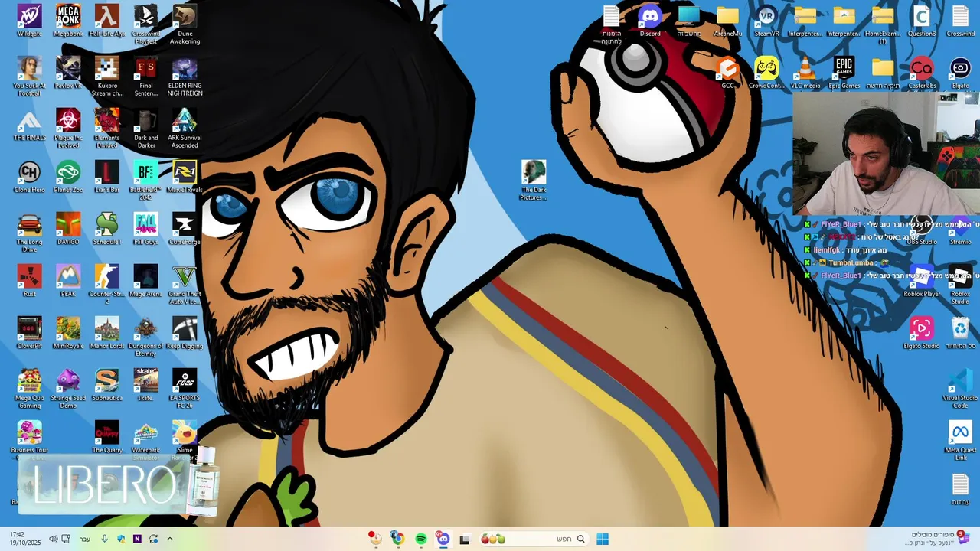Select The Quarry desktop shortcut
980x551 pixels.
(106, 437)
